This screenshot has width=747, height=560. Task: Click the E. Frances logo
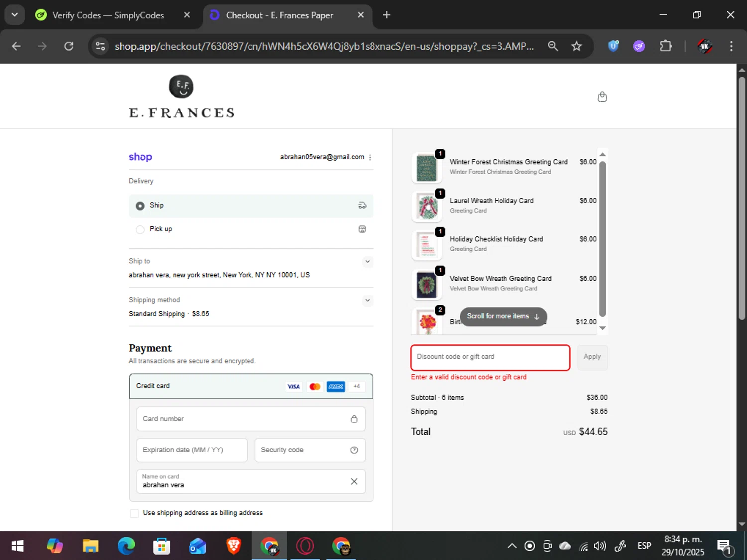click(x=181, y=97)
